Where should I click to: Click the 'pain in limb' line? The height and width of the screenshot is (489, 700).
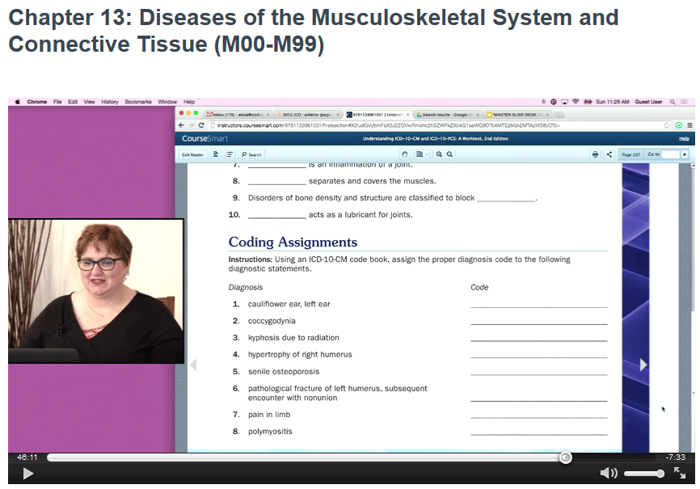pos(269,414)
